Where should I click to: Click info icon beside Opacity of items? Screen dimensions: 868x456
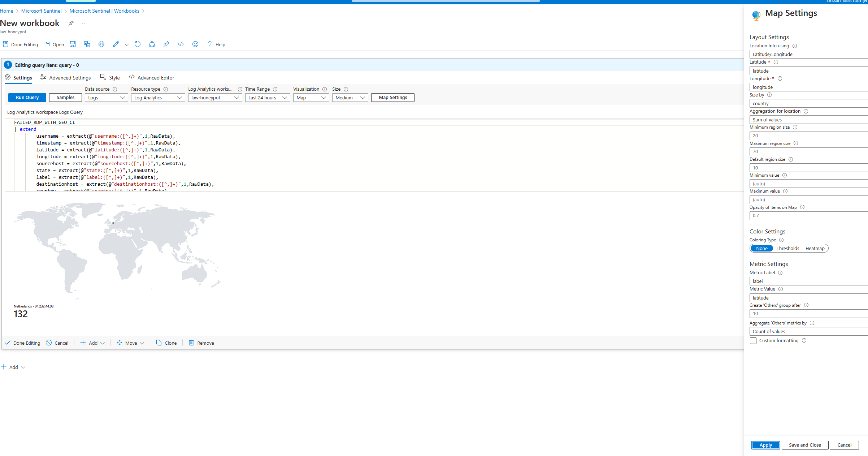coord(802,207)
